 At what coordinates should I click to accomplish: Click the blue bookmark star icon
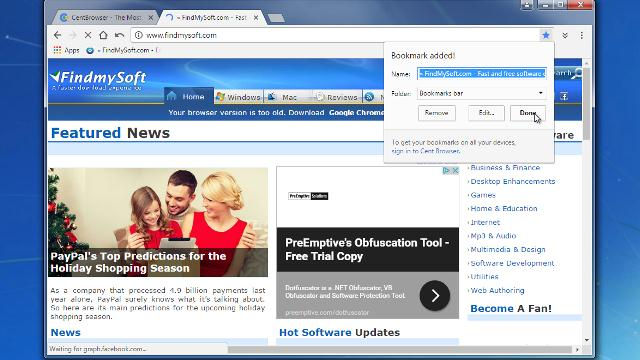pos(546,35)
